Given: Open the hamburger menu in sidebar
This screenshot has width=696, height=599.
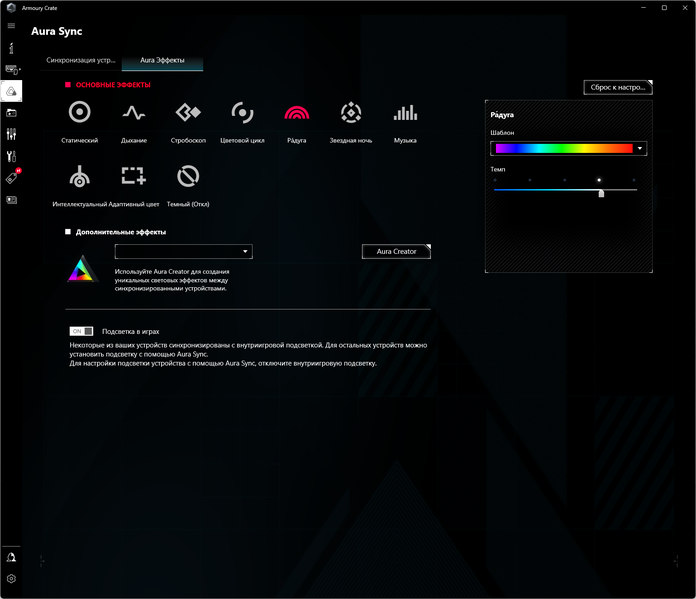Looking at the screenshot, I should click(12, 26).
